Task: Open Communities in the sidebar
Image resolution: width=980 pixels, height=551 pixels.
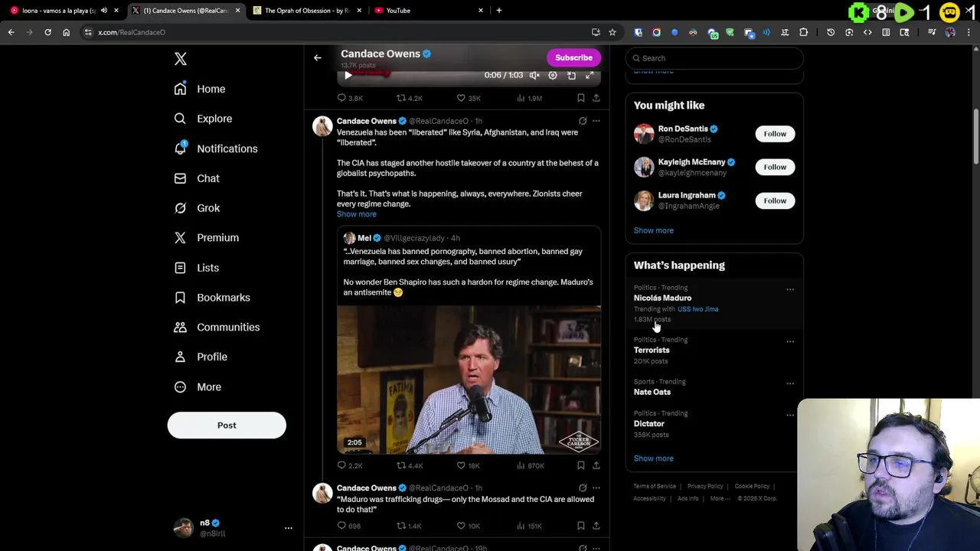Action: click(x=217, y=328)
